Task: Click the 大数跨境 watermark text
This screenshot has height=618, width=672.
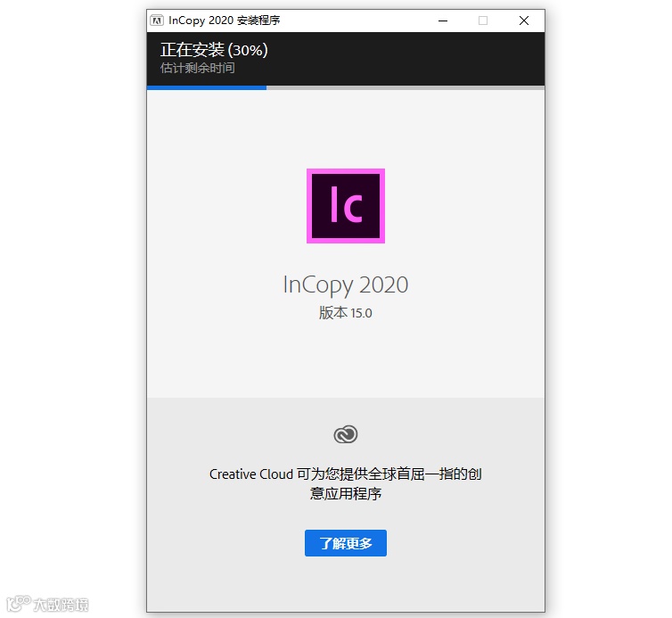Action: coord(61,605)
